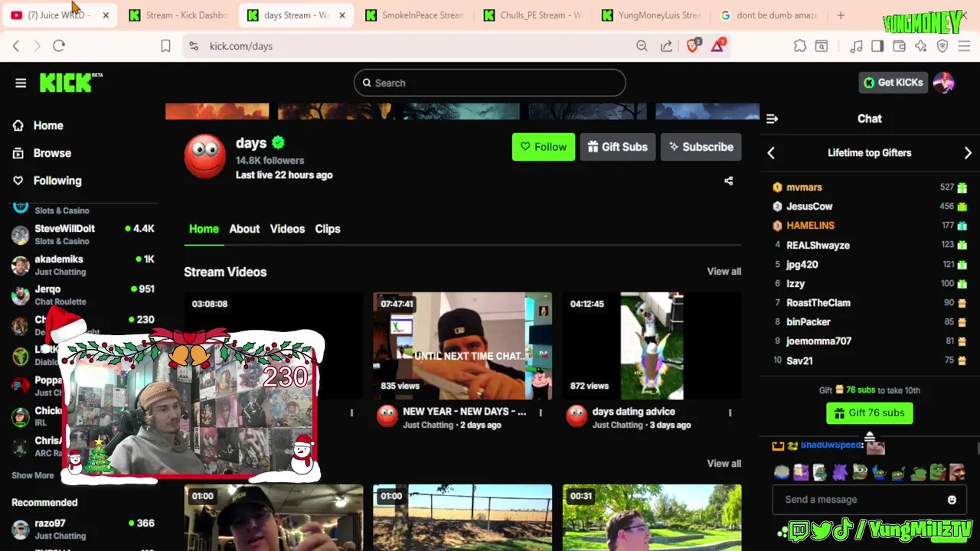Screen dimensions: 980x551
Task: Click the music note playlist icon
Action: coord(856,46)
